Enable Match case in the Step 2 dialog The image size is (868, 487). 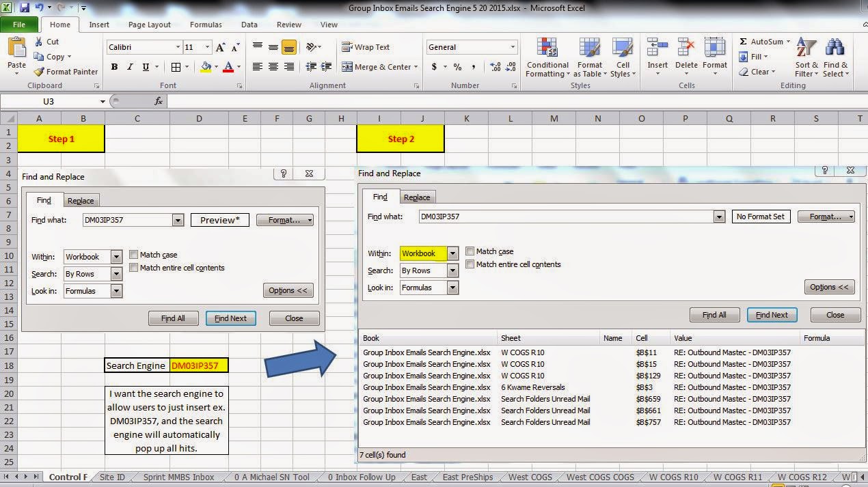pos(470,251)
